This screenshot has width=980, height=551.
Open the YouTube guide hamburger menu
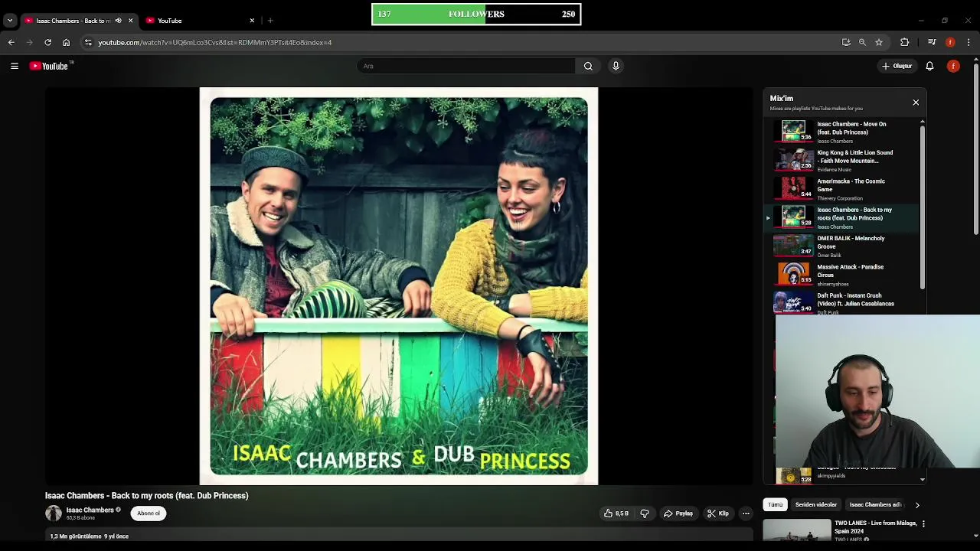coord(15,66)
